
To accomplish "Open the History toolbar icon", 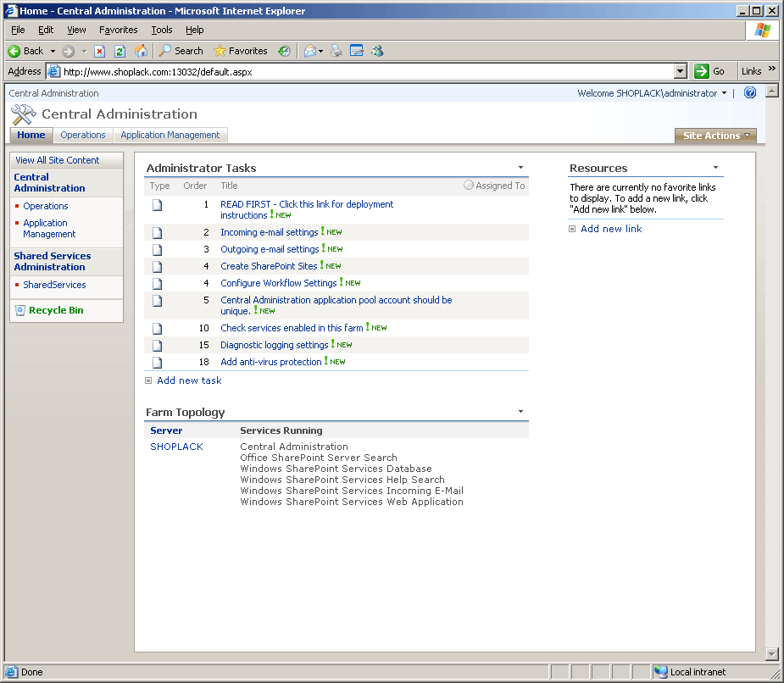I will click(284, 51).
